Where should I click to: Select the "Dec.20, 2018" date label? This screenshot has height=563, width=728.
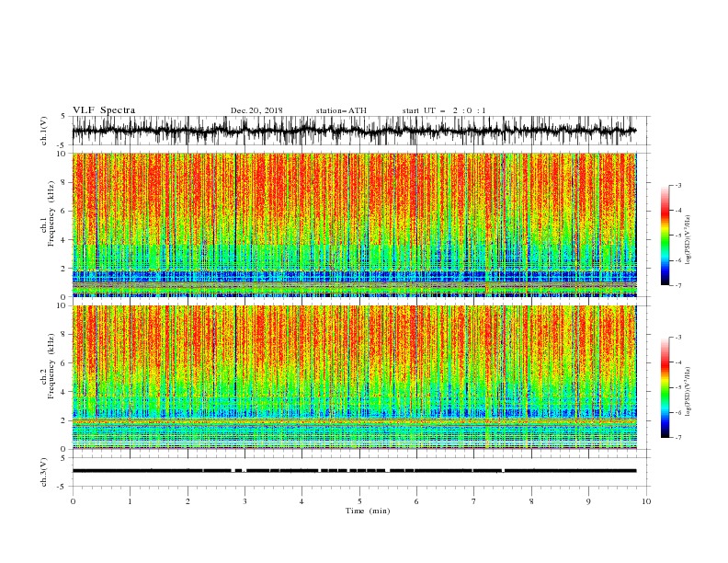pyautogui.click(x=256, y=110)
